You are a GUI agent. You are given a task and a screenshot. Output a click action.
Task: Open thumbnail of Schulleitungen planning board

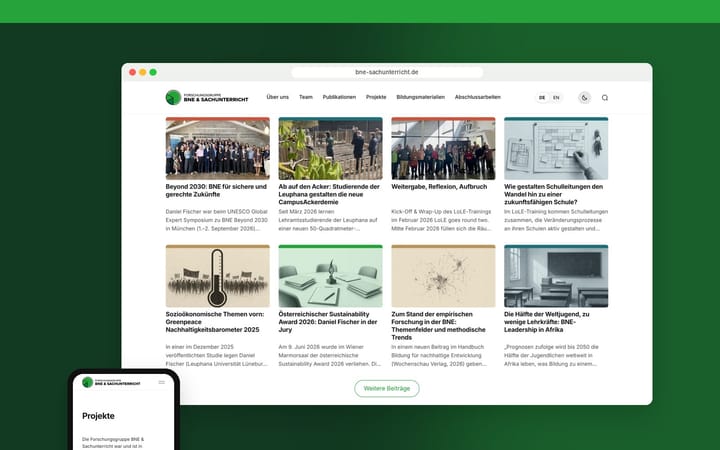point(556,148)
